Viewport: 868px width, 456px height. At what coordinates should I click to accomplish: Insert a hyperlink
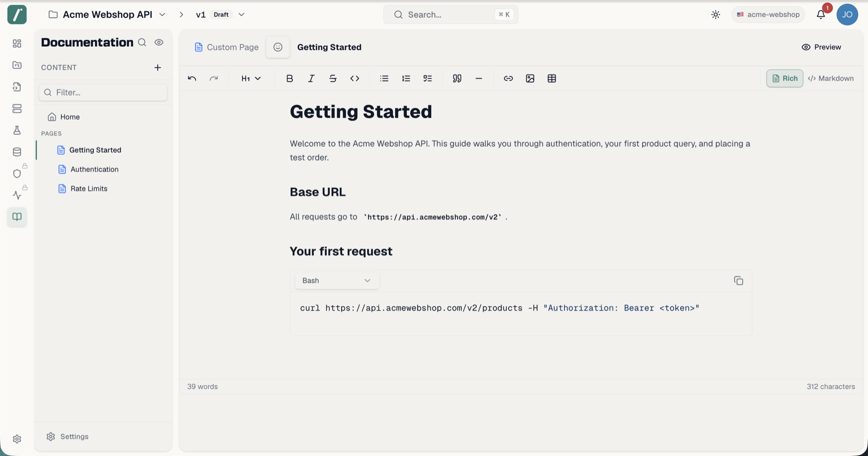coord(508,79)
